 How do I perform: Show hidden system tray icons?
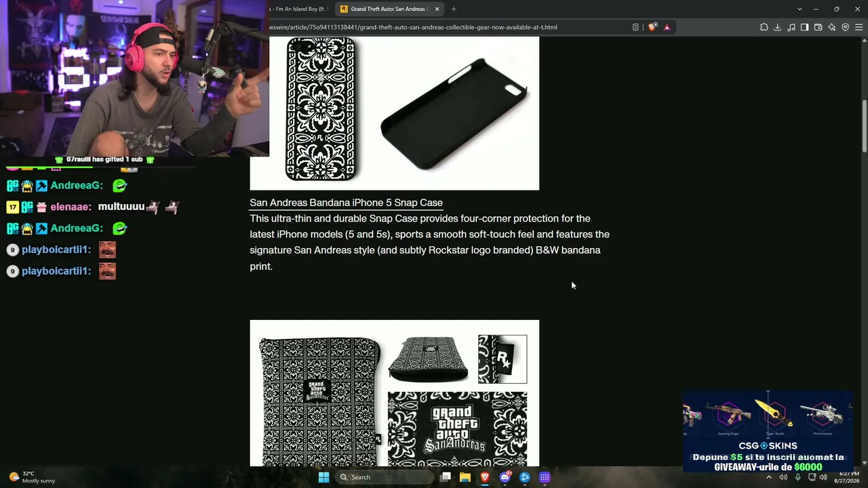769,477
